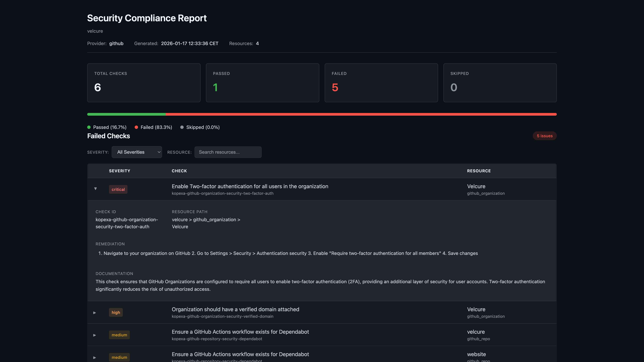Click the pass/fail progress bar
644x362 pixels.
[x=322, y=114]
